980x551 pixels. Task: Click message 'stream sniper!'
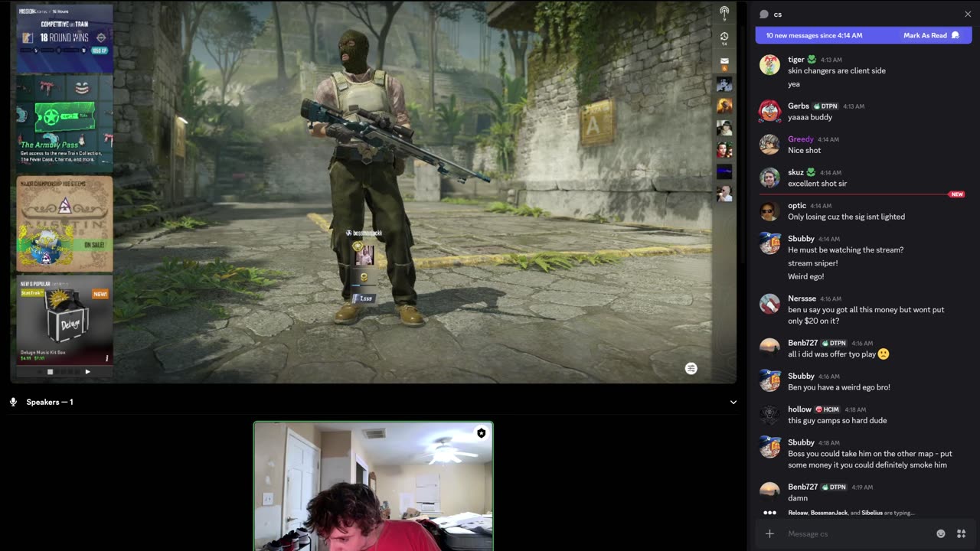click(812, 263)
